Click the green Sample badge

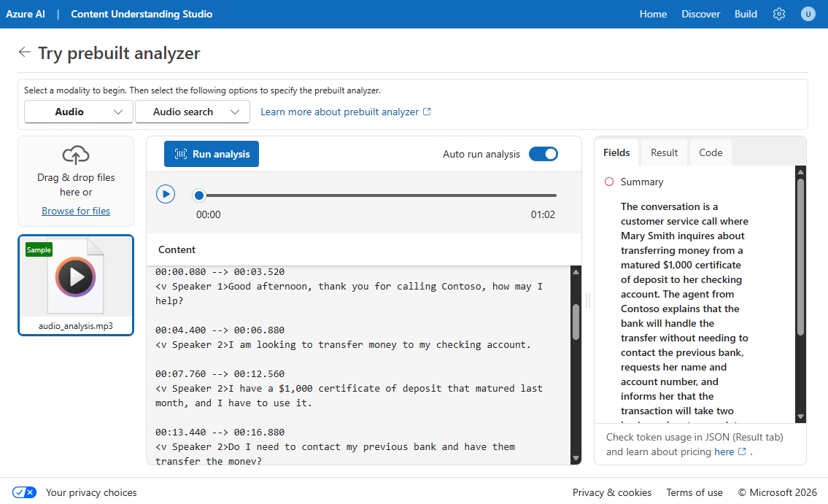[x=39, y=249]
